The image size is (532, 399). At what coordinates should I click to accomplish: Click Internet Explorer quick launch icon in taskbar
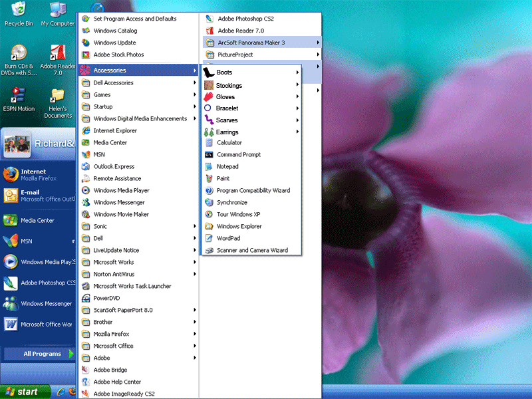point(61,392)
